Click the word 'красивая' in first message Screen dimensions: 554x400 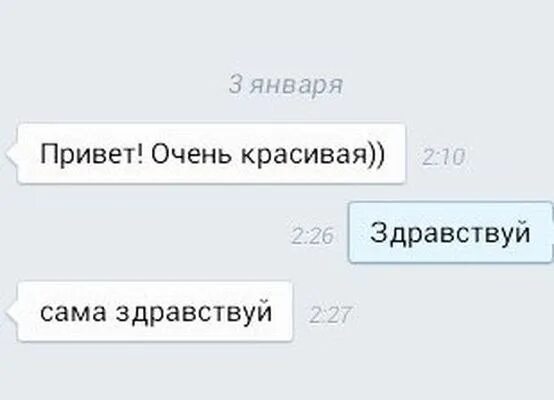coord(304,156)
